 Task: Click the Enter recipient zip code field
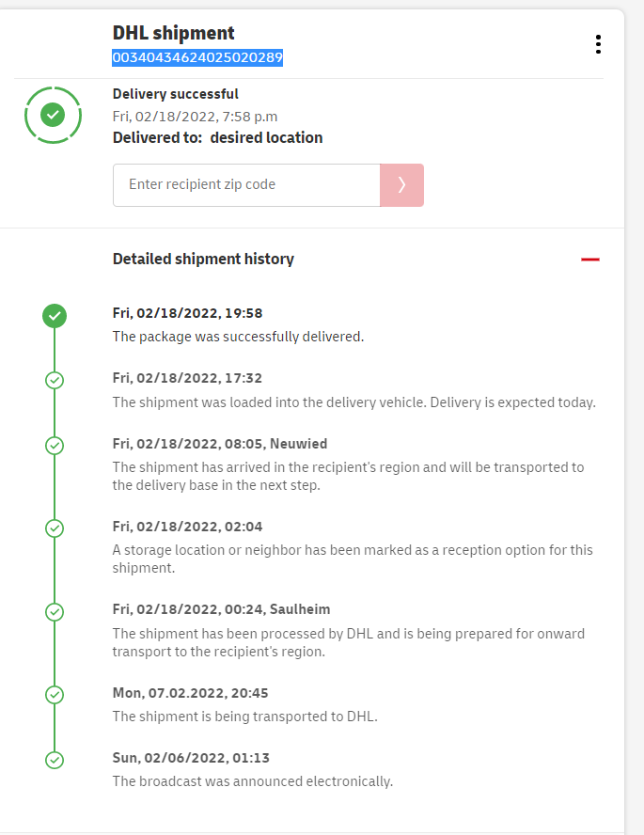tap(246, 185)
